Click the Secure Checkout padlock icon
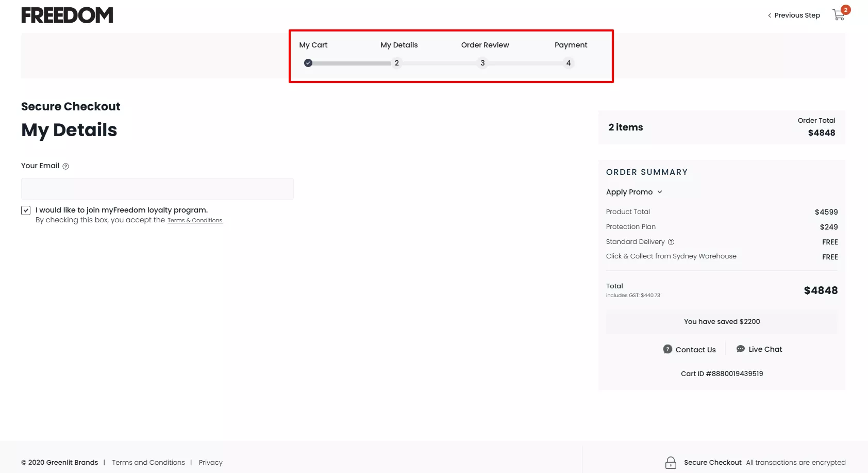 point(671,462)
